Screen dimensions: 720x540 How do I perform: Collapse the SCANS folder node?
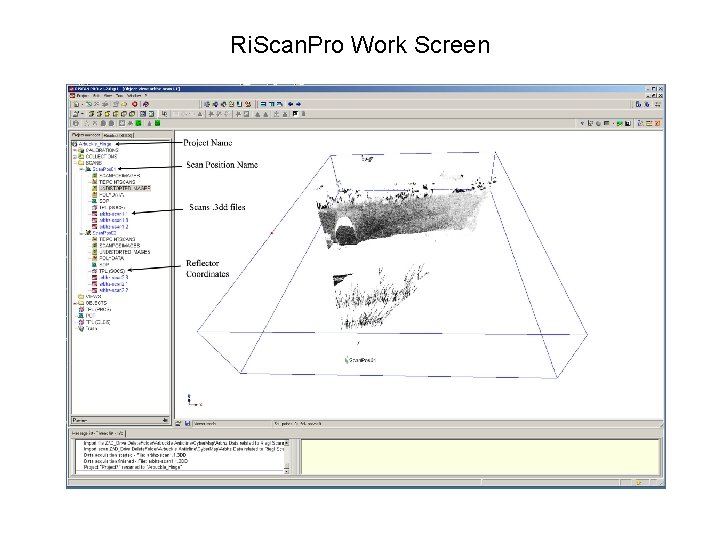(x=75, y=163)
